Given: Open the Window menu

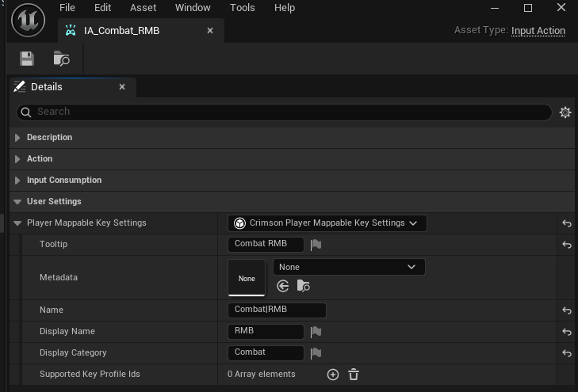Looking at the screenshot, I should [x=193, y=8].
